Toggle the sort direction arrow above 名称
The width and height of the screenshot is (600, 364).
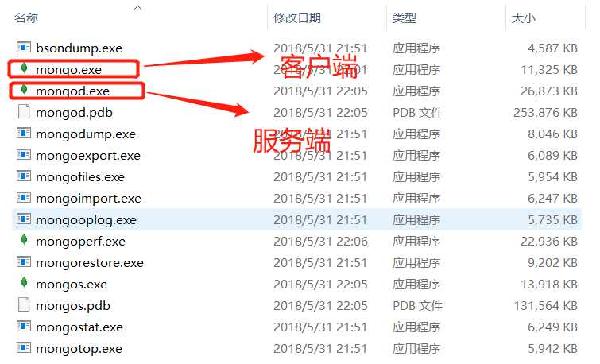click(137, 8)
